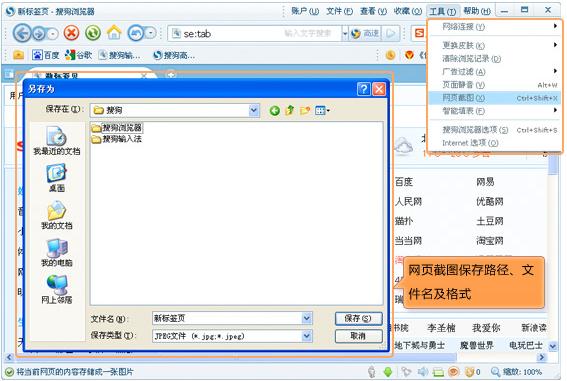567x381 pixels.
Task: Open Internet 选项 menu item
Action: pos(495,143)
